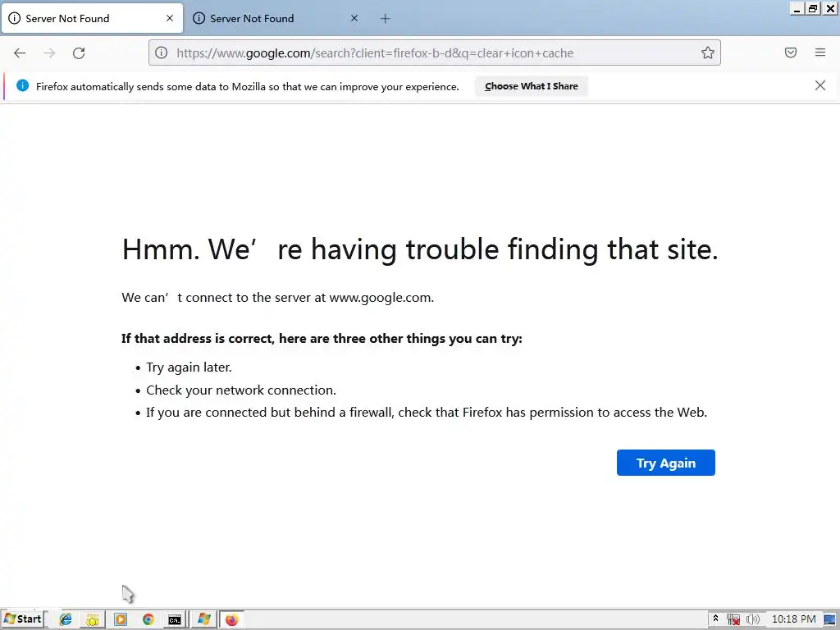Click the show desktop tray icon
840x630 pixels.
click(x=830, y=620)
